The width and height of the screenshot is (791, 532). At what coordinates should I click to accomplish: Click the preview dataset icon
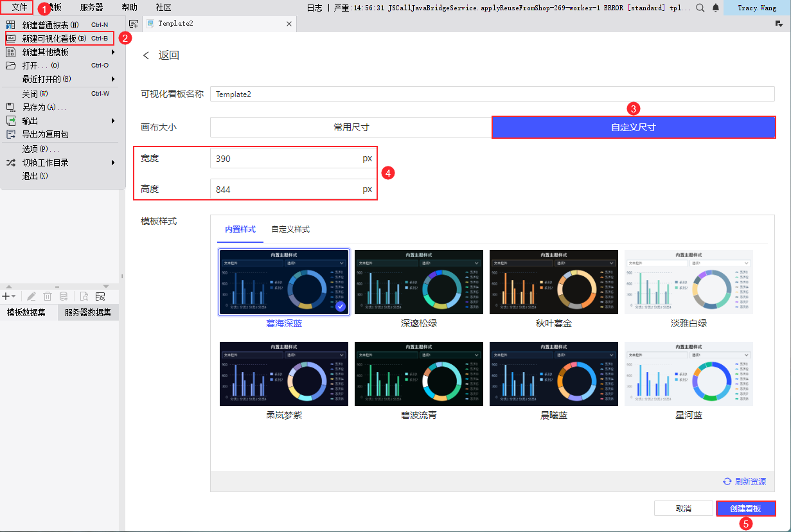pos(84,296)
